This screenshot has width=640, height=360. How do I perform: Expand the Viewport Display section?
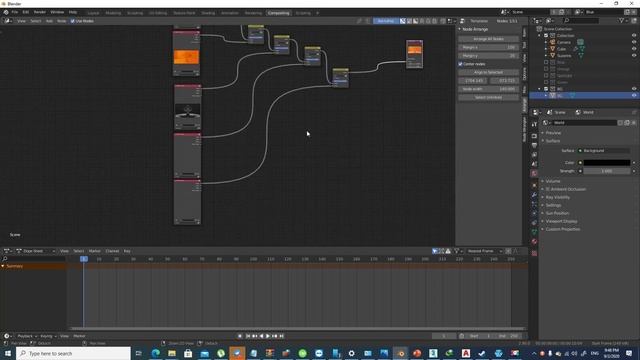point(561,221)
